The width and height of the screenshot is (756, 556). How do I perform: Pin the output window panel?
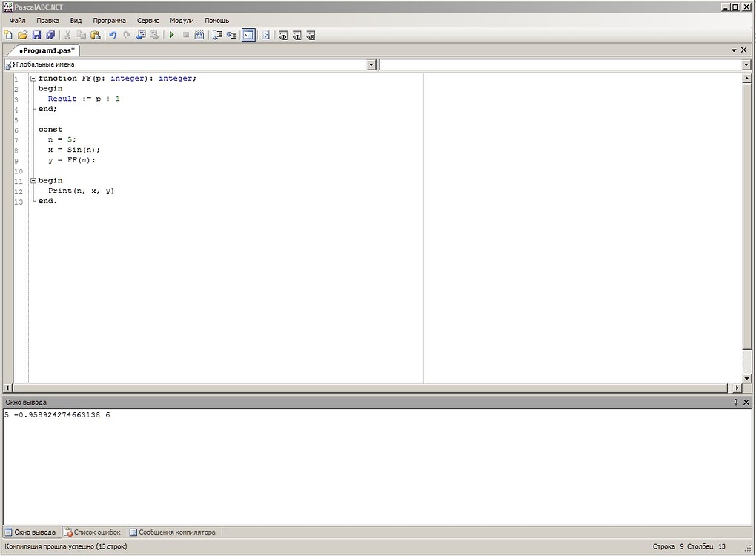735,402
